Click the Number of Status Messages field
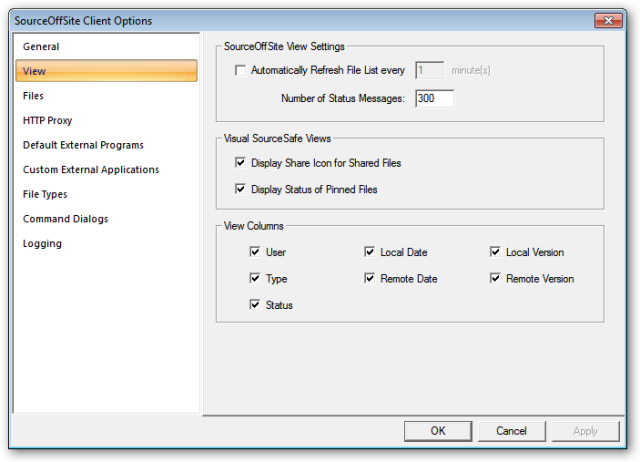This screenshot has width=640, height=462. point(434,98)
